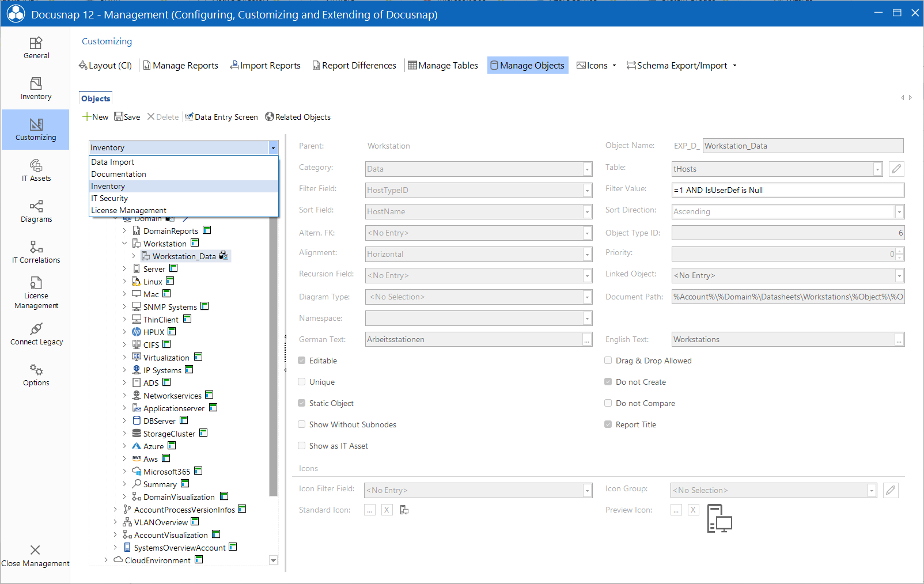924x584 pixels.
Task: Select the Aws tree item
Action: pos(150,459)
